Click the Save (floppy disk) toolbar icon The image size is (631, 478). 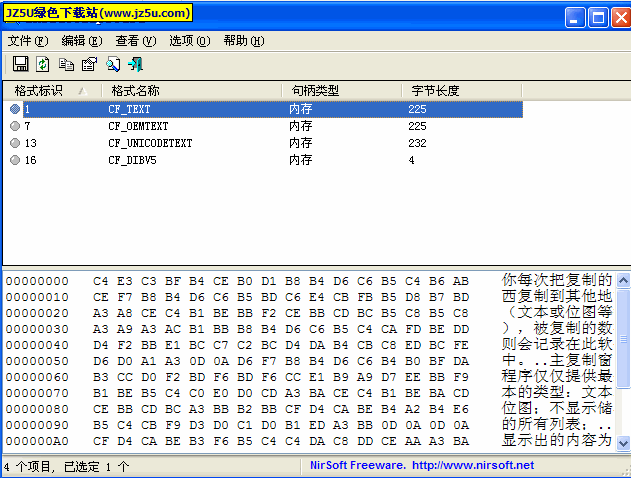coord(21,64)
